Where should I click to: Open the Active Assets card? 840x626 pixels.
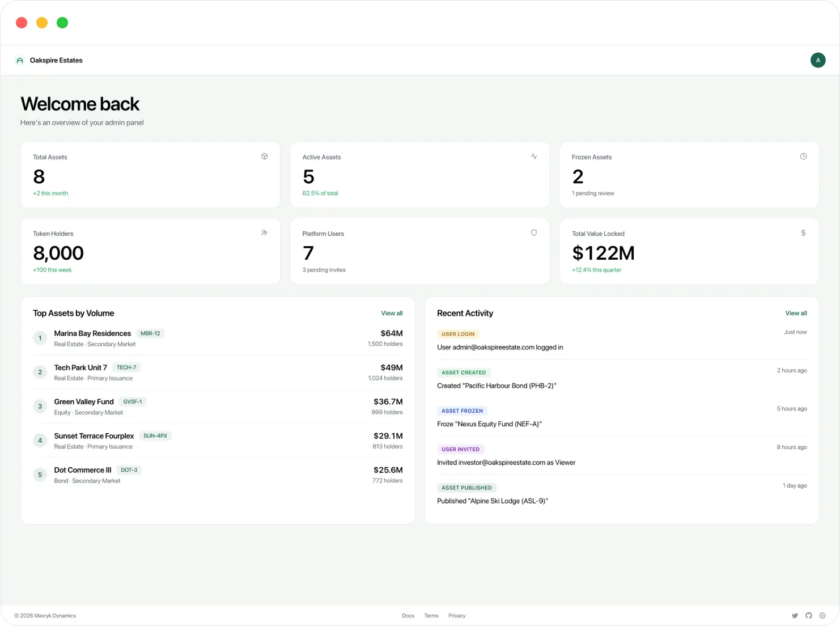(x=419, y=175)
